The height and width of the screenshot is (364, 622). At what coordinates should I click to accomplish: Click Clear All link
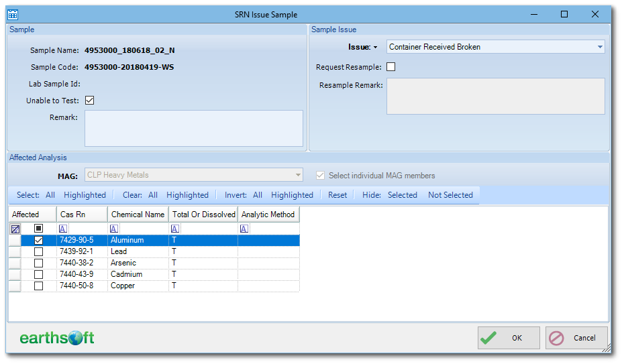pyautogui.click(x=153, y=195)
